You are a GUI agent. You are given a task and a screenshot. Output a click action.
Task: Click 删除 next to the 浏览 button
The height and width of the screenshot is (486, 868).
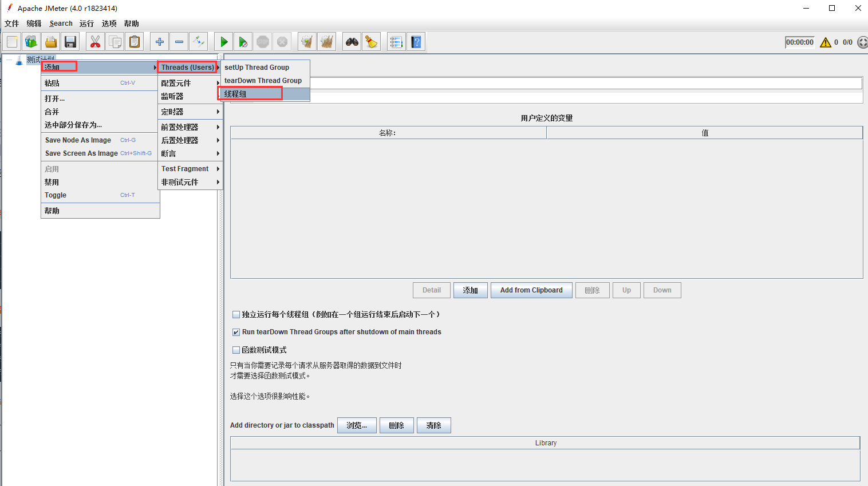pyautogui.click(x=397, y=425)
